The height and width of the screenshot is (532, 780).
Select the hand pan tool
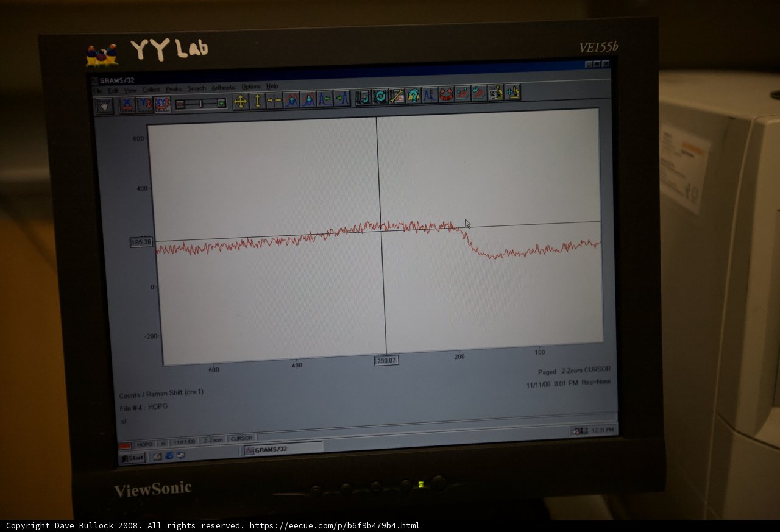click(104, 105)
